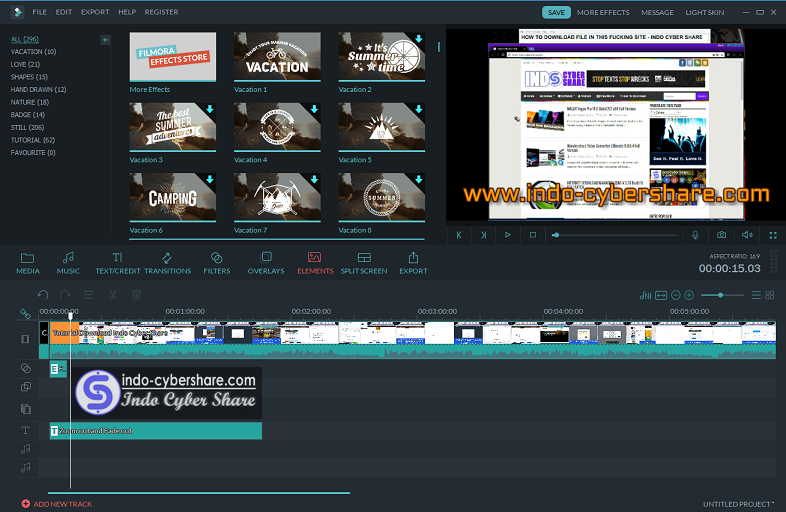Split the clip with scissors icon
Screen dimensions: 786x512
[113, 295]
